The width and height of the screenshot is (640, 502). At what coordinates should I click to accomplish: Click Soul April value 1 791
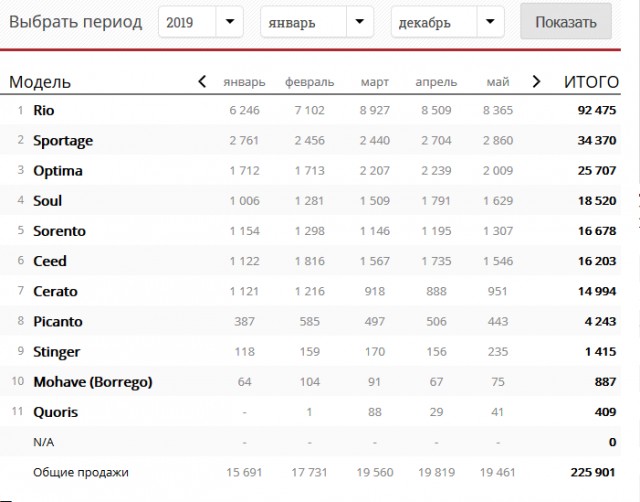[436, 201]
